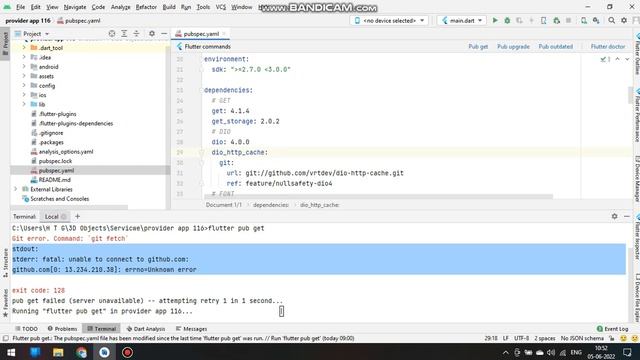This screenshot has width=640, height=360.
Task: Open the File menu
Action: coord(20,7)
